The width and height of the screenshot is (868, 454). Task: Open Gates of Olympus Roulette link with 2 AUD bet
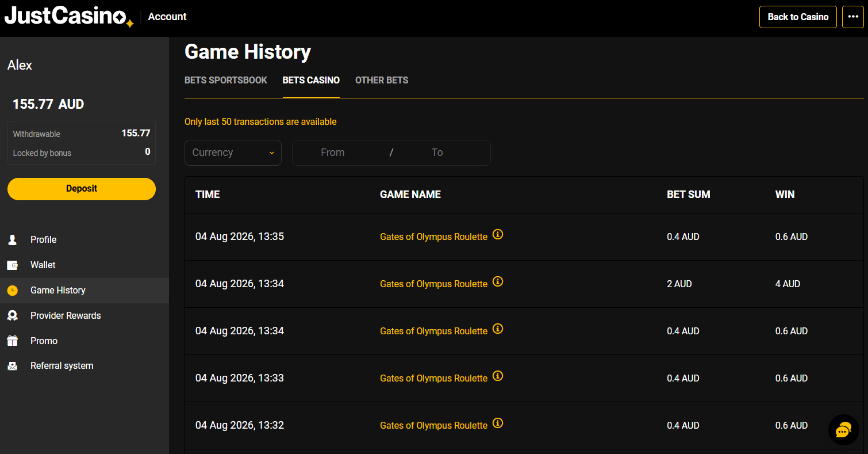pyautogui.click(x=433, y=284)
